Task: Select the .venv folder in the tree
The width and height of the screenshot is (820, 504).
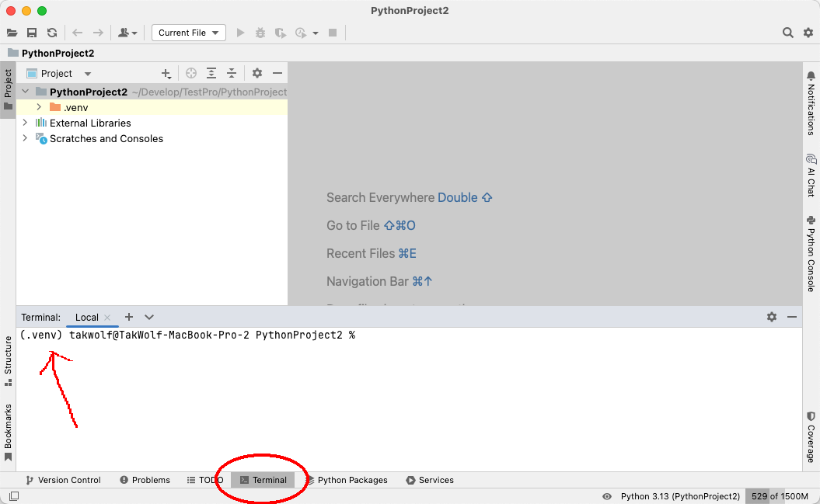Action: tap(152, 108)
